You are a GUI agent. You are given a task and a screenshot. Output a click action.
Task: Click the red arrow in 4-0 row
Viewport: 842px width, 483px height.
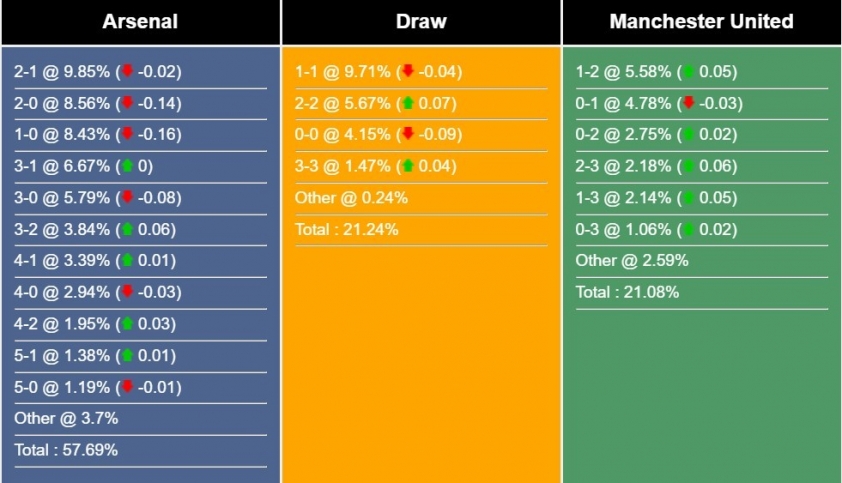click(127, 291)
